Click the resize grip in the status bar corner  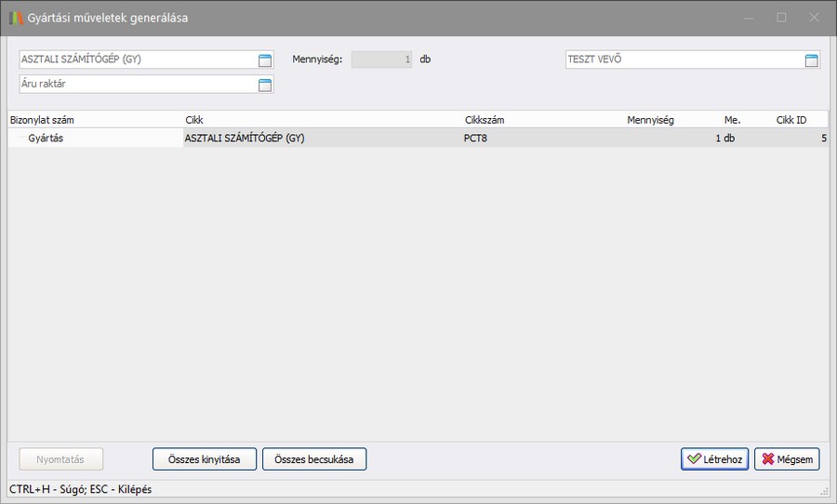click(824, 490)
